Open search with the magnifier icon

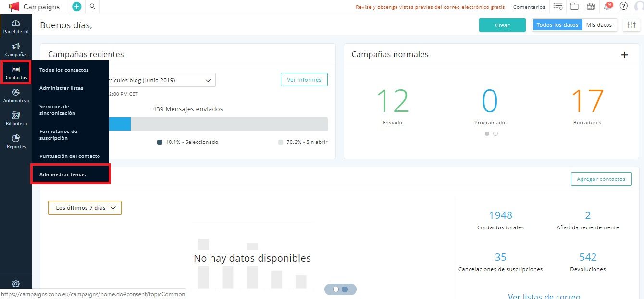[92, 7]
